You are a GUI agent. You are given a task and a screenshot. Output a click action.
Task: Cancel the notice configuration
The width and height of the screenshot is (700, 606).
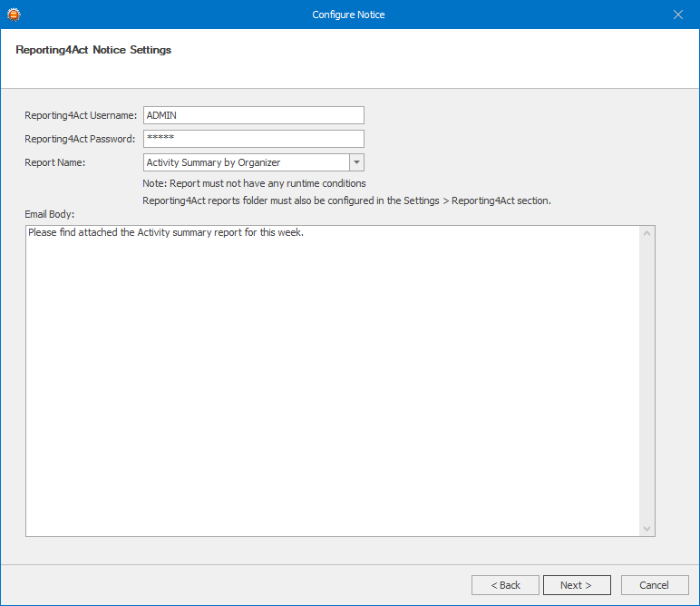pyautogui.click(x=655, y=585)
